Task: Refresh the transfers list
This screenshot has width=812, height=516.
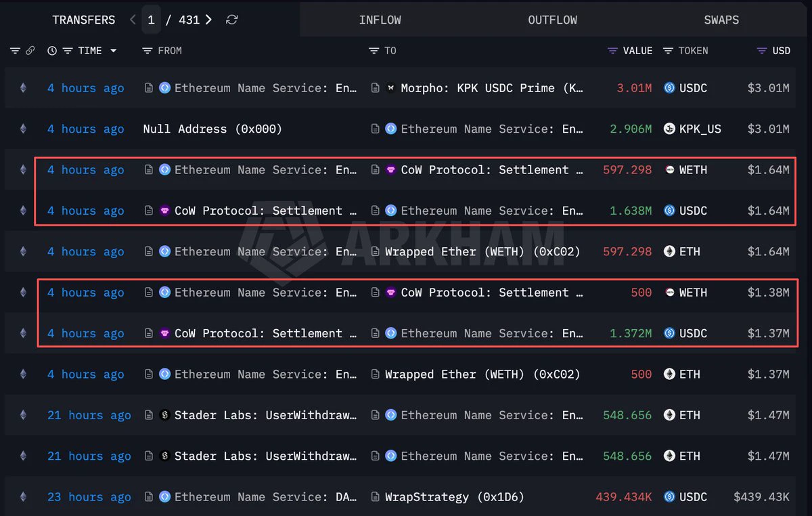Action: (231, 20)
